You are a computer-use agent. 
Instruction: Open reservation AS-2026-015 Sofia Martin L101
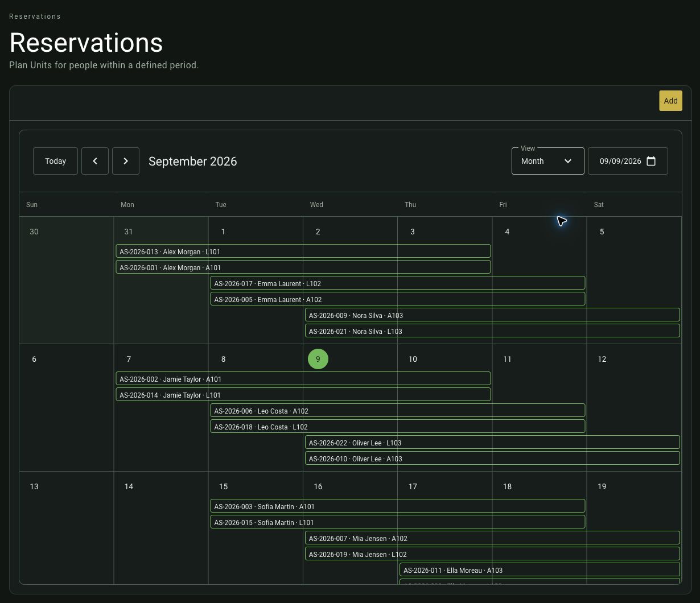pos(398,522)
